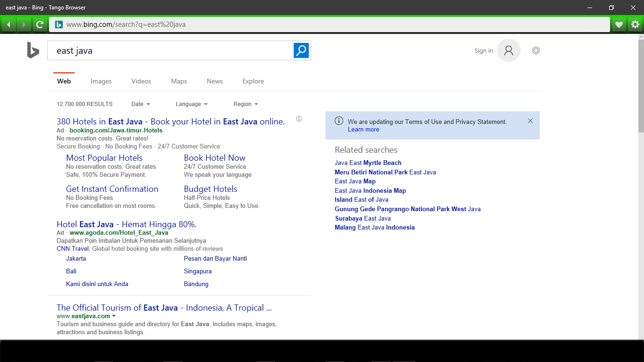
Task: Go forward using the browser forward arrow
Action: [x=24, y=25]
